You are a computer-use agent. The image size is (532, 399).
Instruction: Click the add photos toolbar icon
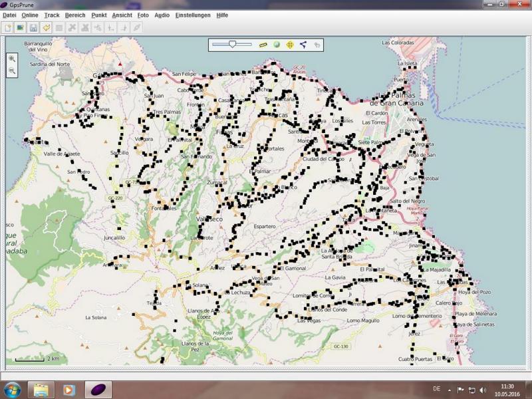[20, 28]
